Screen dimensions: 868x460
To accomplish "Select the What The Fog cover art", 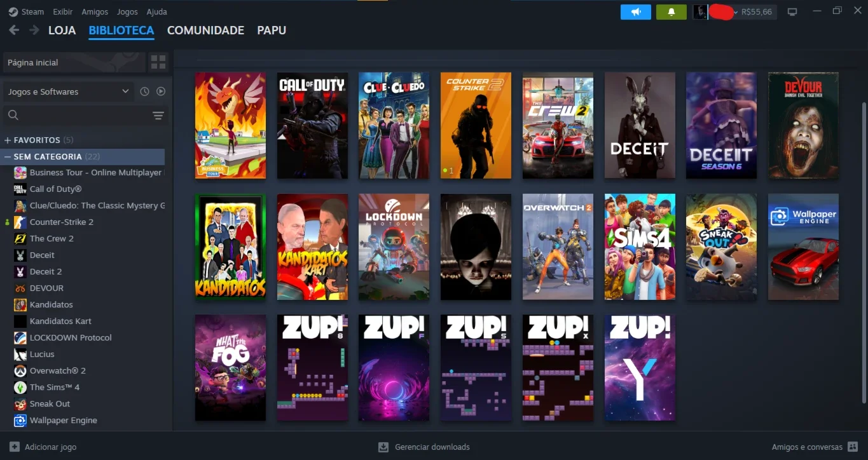I will [x=230, y=367].
